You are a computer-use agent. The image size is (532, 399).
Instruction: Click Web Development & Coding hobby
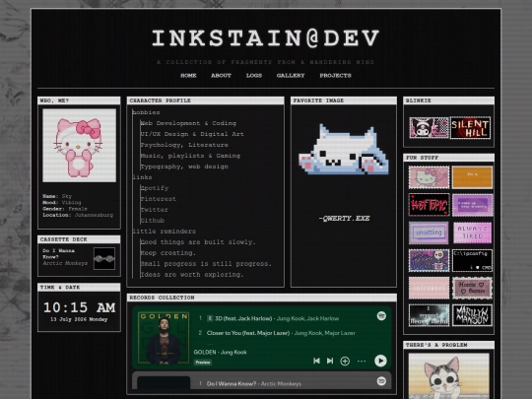tap(188, 123)
